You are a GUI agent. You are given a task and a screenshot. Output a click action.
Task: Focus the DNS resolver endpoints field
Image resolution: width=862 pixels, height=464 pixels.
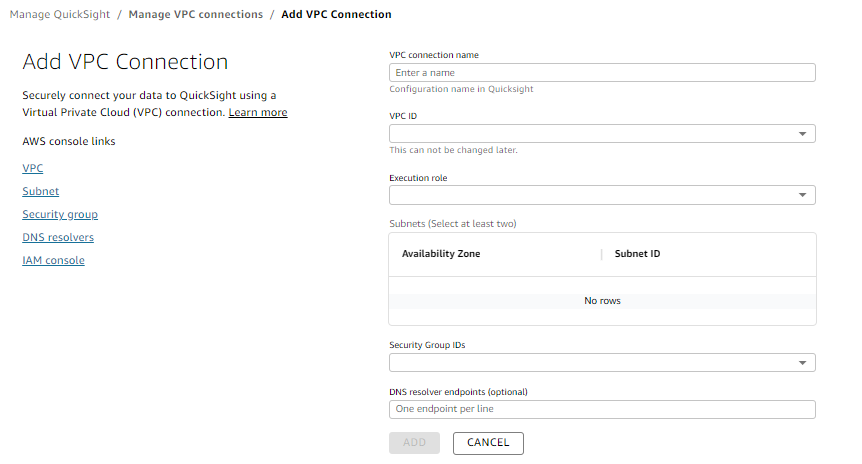pos(602,409)
